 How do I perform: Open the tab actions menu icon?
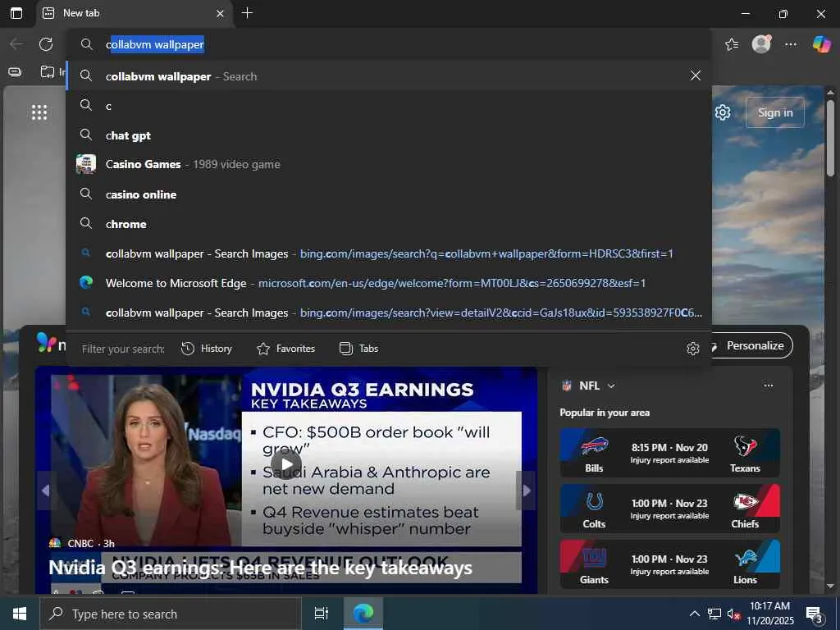tap(16, 13)
